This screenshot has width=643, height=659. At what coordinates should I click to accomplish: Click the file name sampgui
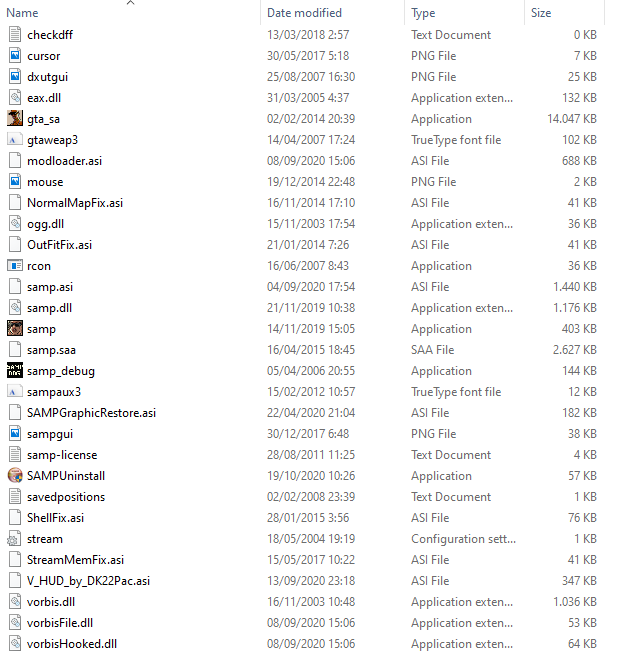click(50, 434)
